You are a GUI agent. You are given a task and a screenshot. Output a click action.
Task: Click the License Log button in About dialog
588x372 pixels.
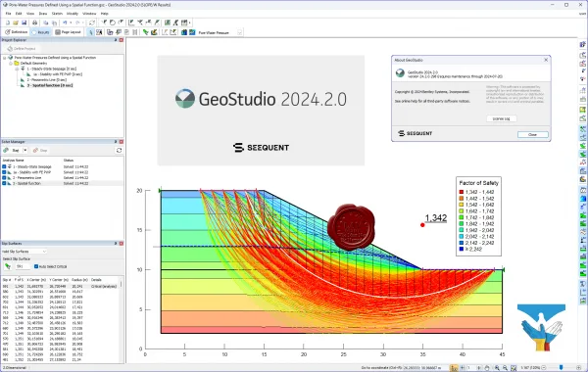coord(502,118)
